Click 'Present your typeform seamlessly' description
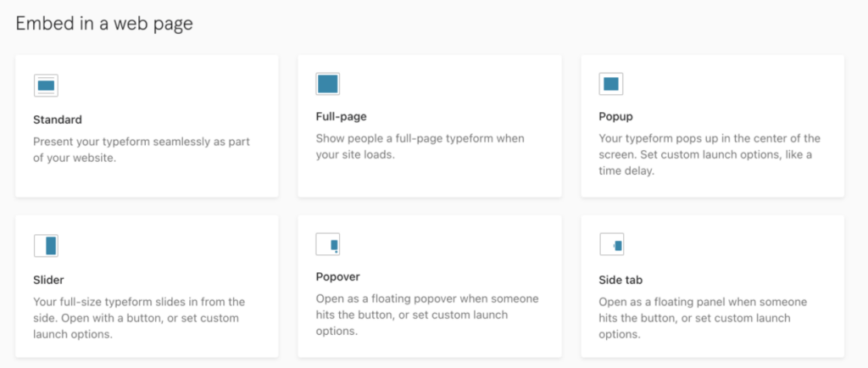 [x=142, y=149]
